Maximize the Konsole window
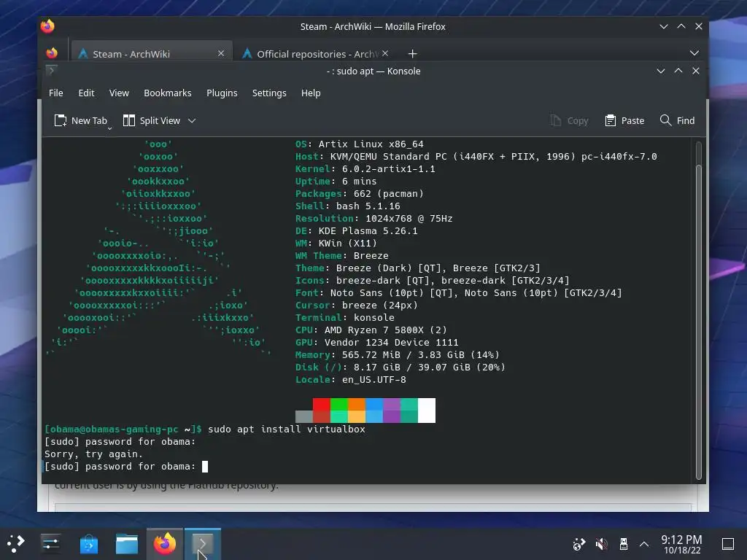The width and height of the screenshot is (747, 560). (x=678, y=71)
